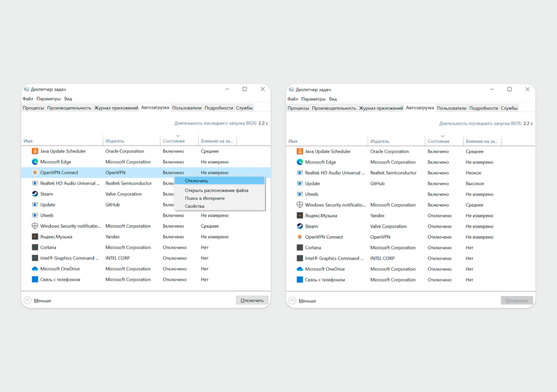Click Связь с телефоном icon in left window

(35, 279)
